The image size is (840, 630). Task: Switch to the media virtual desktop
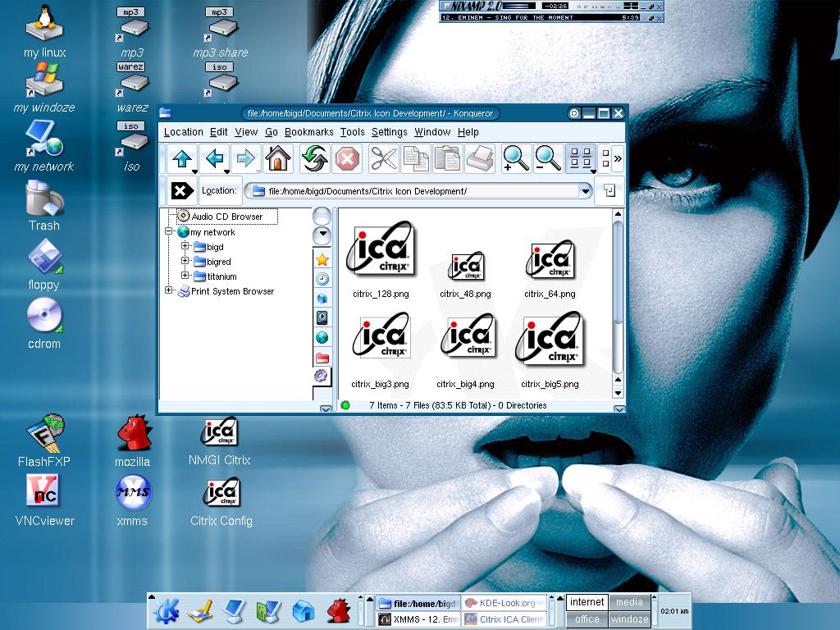click(629, 602)
